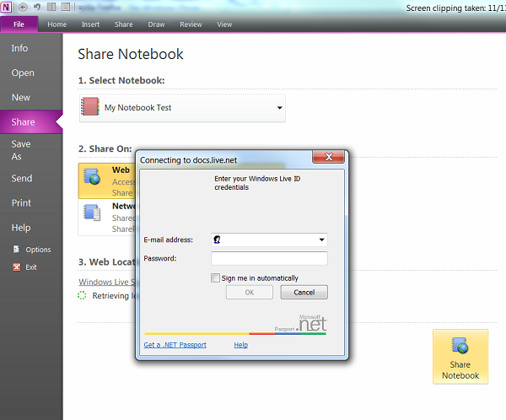The height and width of the screenshot is (420, 506).
Task: Click the red notebook icon in selector
Action: click(90, 106)
